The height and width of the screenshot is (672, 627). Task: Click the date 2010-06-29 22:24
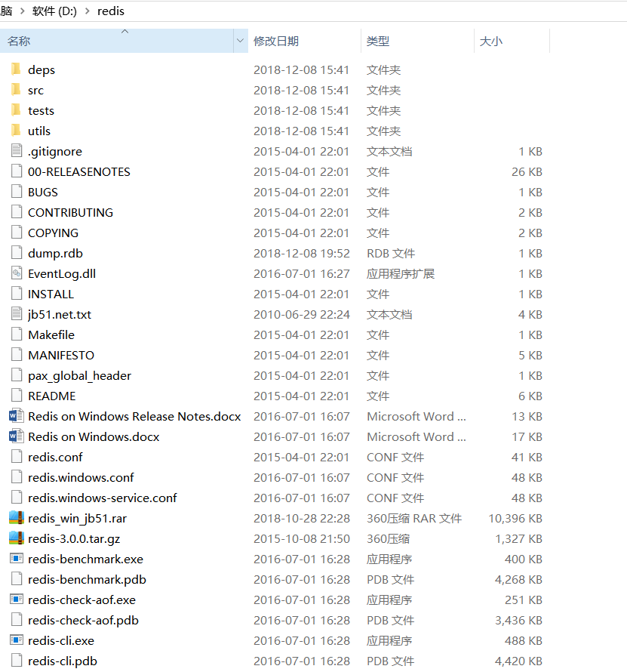(x=302, y=314)
